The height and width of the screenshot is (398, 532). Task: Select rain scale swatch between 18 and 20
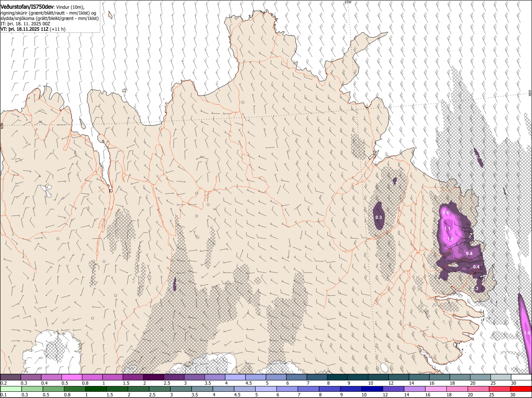coord(456,389)
